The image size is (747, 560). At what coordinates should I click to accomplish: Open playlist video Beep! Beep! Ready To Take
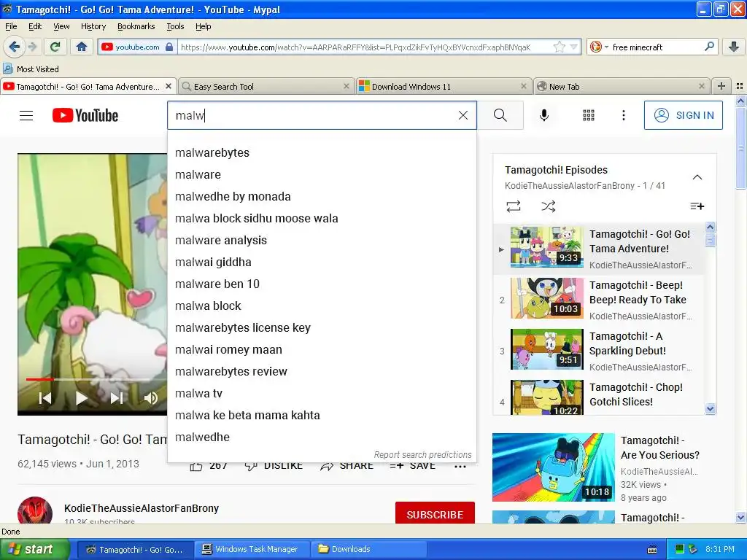pos(598,300)
